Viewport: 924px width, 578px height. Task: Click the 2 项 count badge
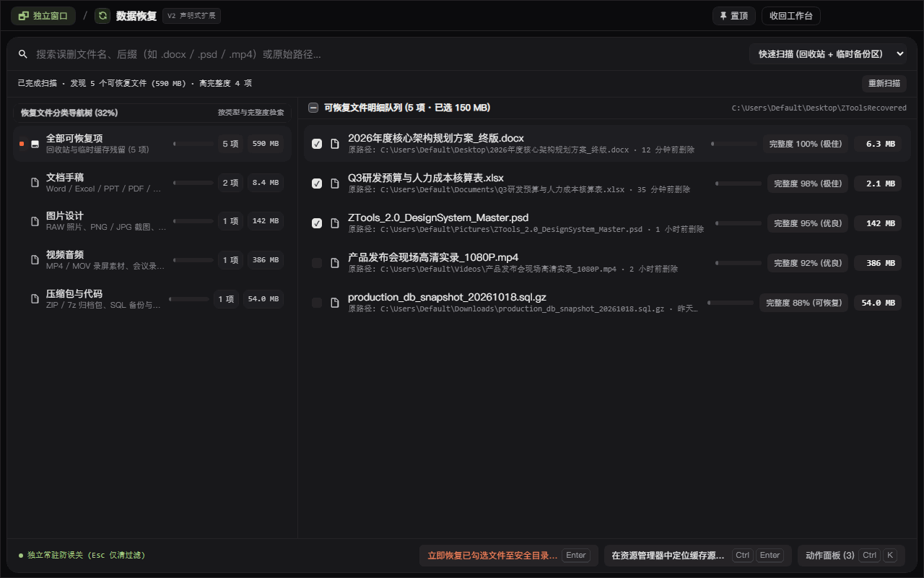pos(230,183)
